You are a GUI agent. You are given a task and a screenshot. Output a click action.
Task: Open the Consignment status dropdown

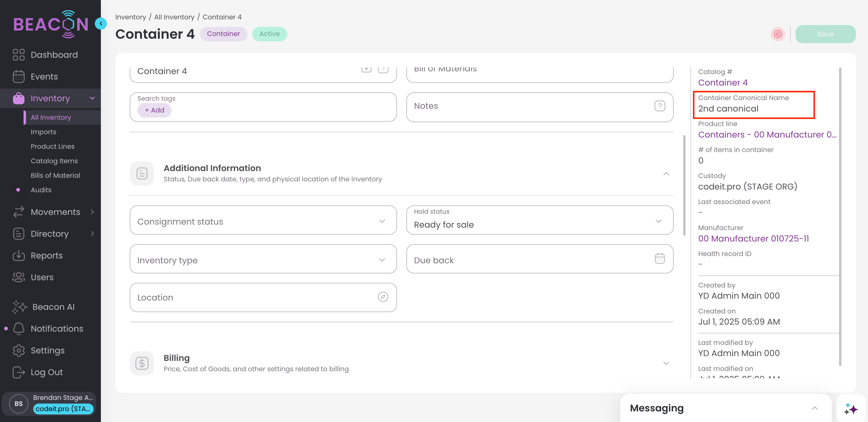click(263, 221)
